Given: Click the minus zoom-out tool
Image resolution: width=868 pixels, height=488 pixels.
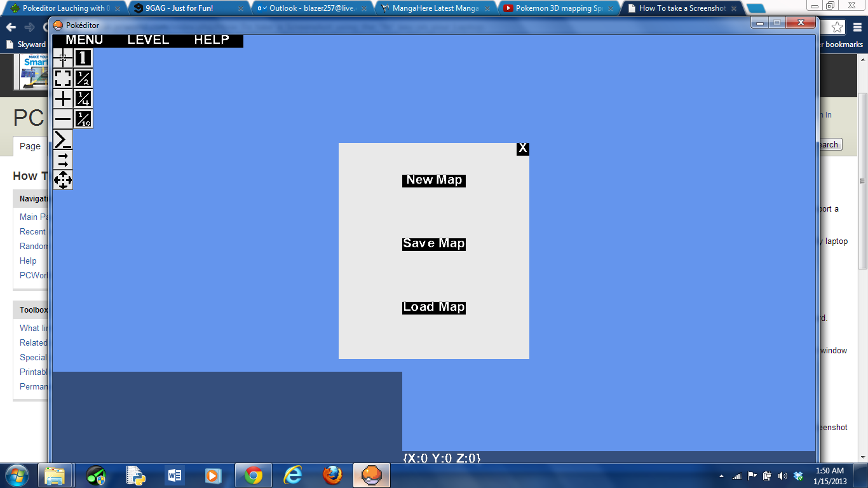Looking at the screenshot, I should (62, 119).
